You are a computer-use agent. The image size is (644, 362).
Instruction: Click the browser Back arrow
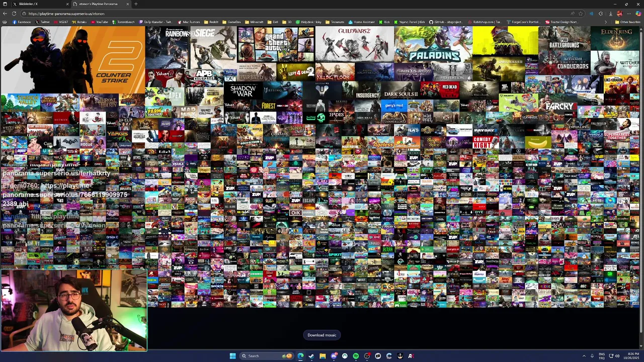coord(5,14)
